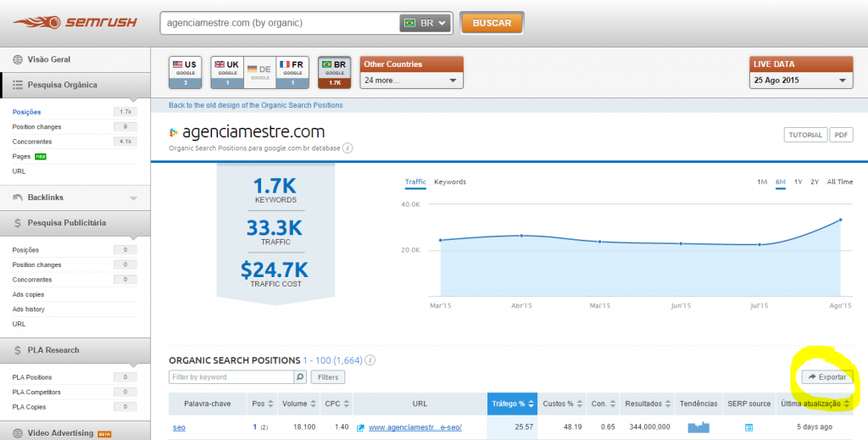The image size is (868, 440).
Task: Click the info icon after google.com.br database
Action: pos(348,148)
